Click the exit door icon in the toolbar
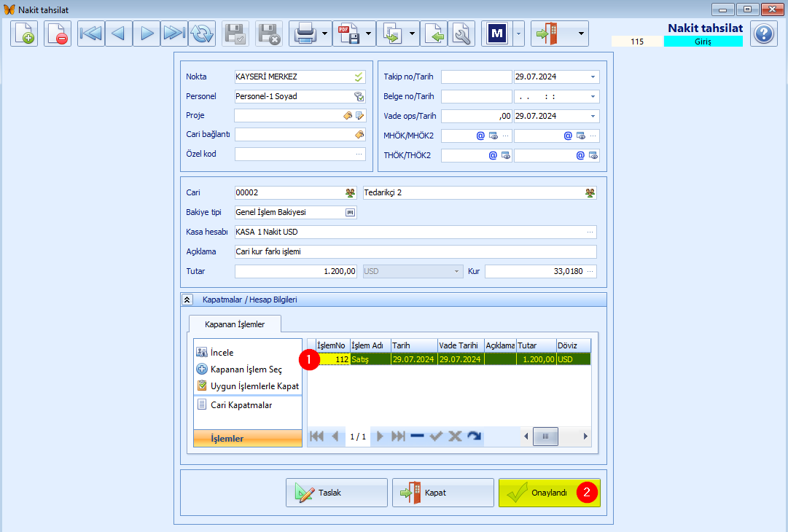The image size is (788, 532). click(547, 34)
